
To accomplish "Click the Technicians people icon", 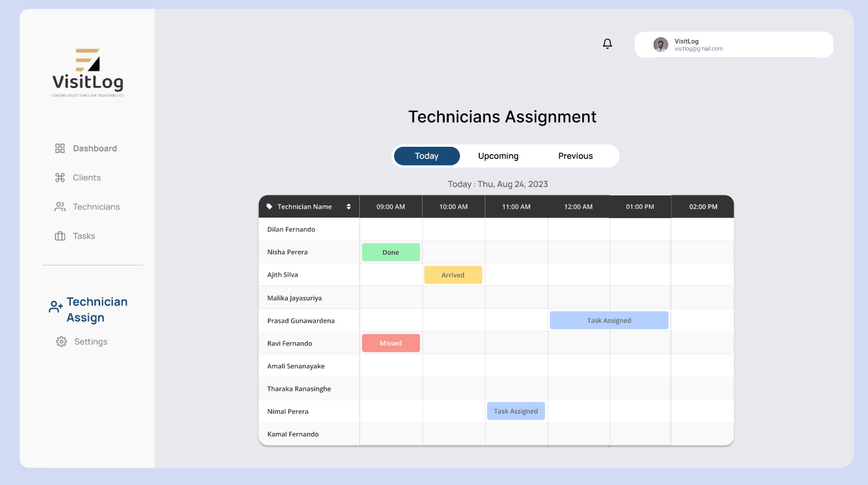I will pyautogui.click(x=60, y=207).
